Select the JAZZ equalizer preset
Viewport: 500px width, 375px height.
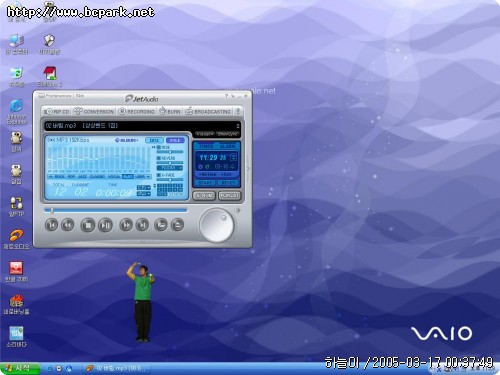click(82, 177)
